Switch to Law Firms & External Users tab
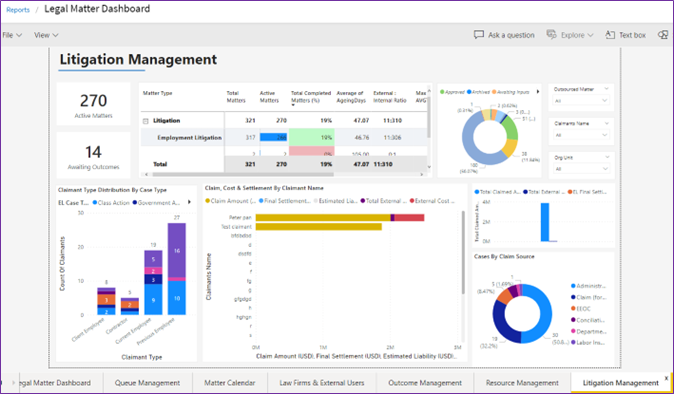The width and height of the screenshot is (674, 394). click(322, 383)
